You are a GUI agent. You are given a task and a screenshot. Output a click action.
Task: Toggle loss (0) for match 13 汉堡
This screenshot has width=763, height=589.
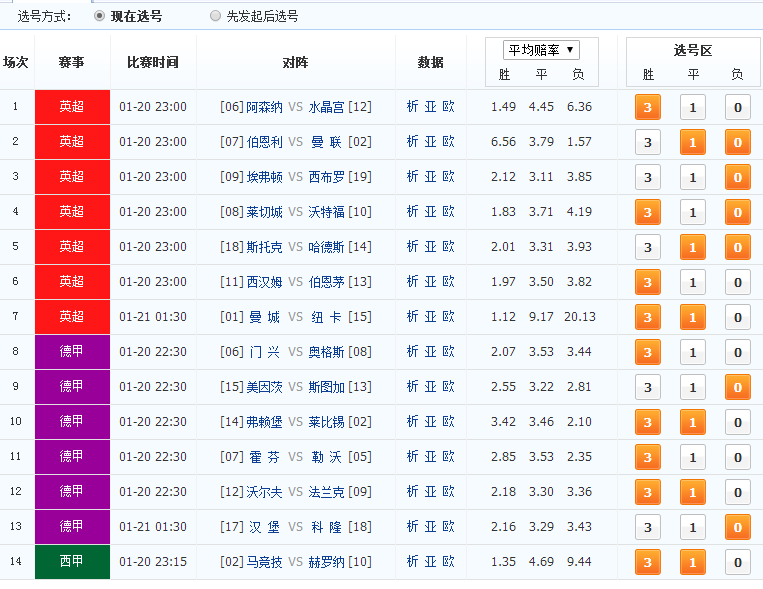tap(738, 527)
